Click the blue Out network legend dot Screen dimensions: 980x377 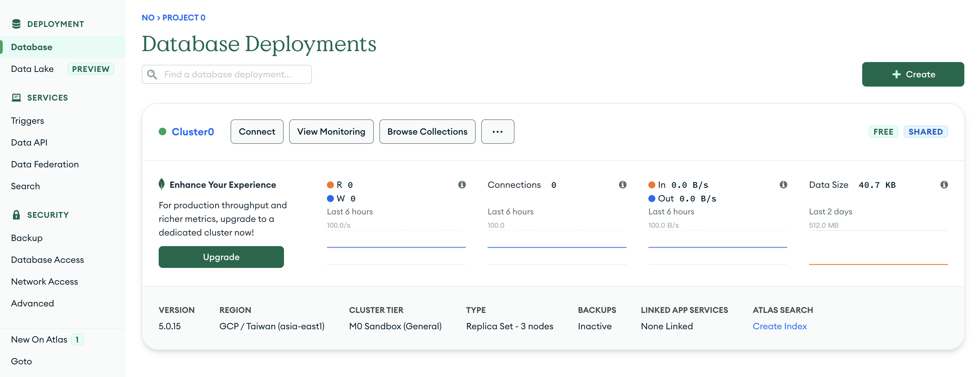pos(652,198)
